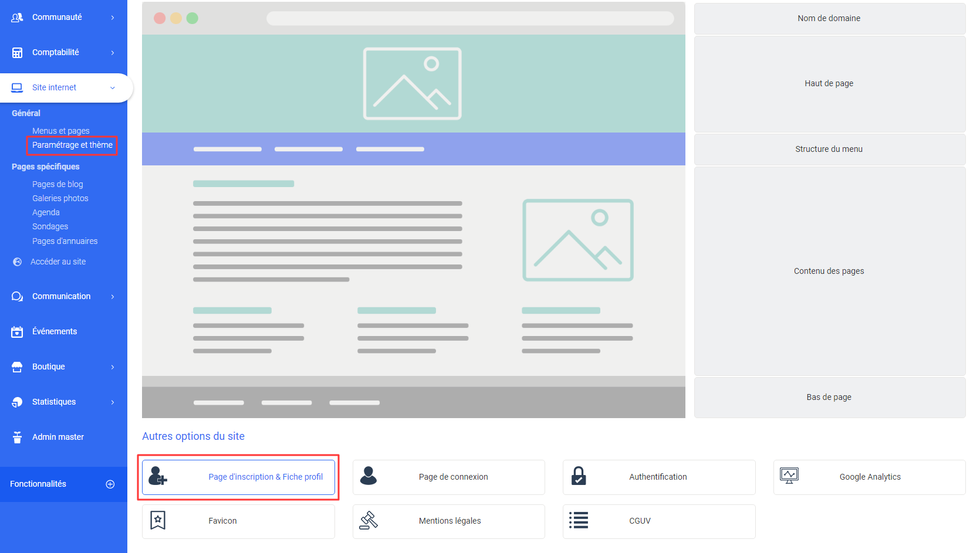980x553 pixels.
Task: Click the header image placeholder in the preview
Action: coord(413,84)
